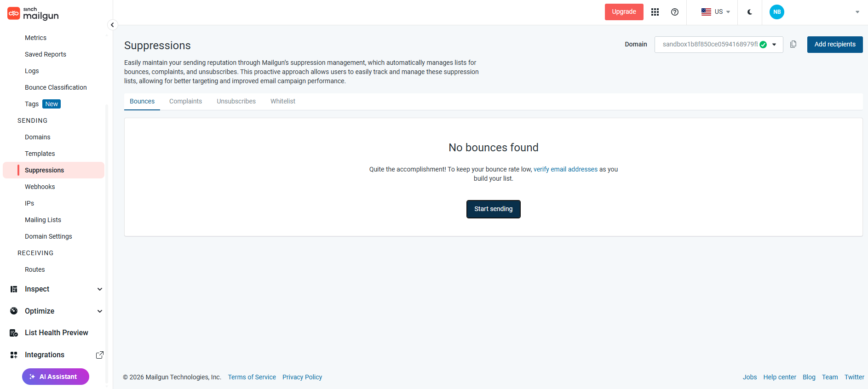Click the List Health Preview icon

tap(14, 333)
